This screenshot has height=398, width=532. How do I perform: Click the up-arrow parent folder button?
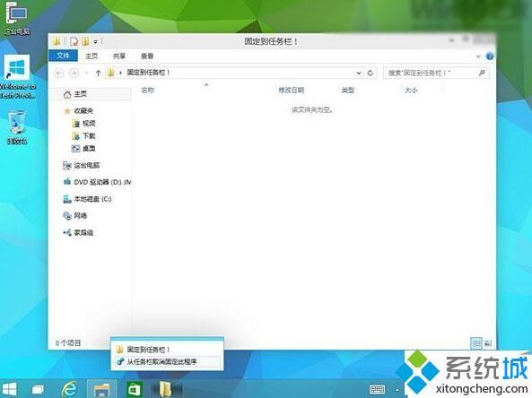98,73
